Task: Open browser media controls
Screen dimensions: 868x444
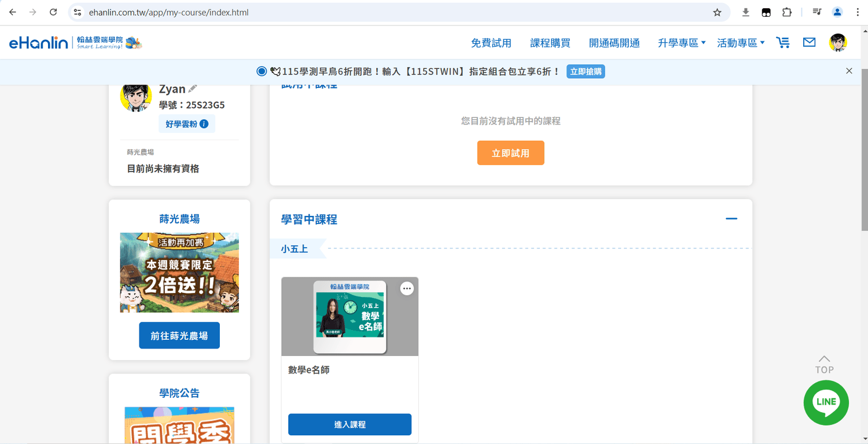Action: click(817, 12)
